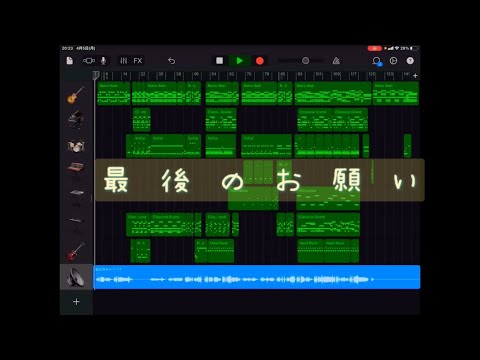Select the drum kit track header
The image size is (480, 360).
76,146
